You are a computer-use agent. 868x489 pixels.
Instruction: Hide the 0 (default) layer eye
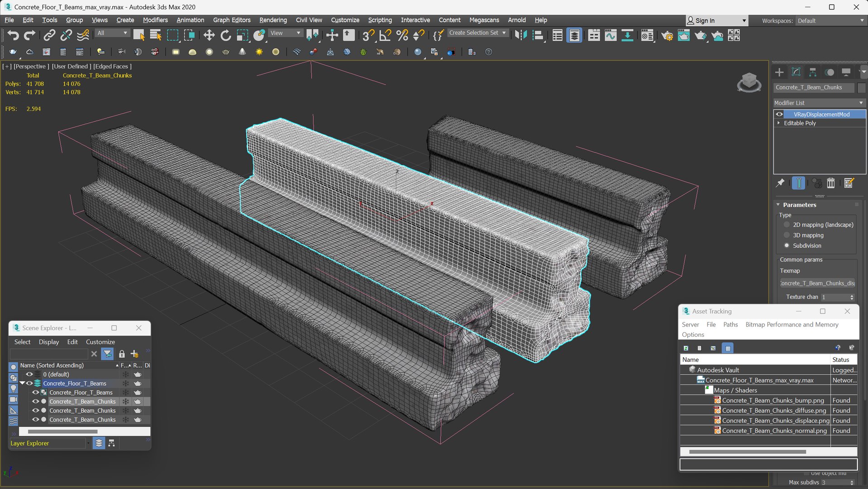click(x=29, y=374)
